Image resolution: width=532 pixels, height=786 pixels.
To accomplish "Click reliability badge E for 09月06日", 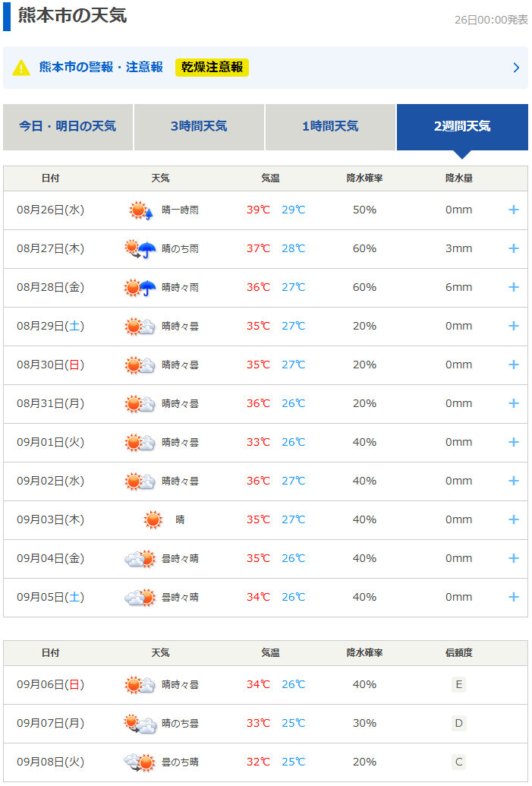I will pos(459,685).
